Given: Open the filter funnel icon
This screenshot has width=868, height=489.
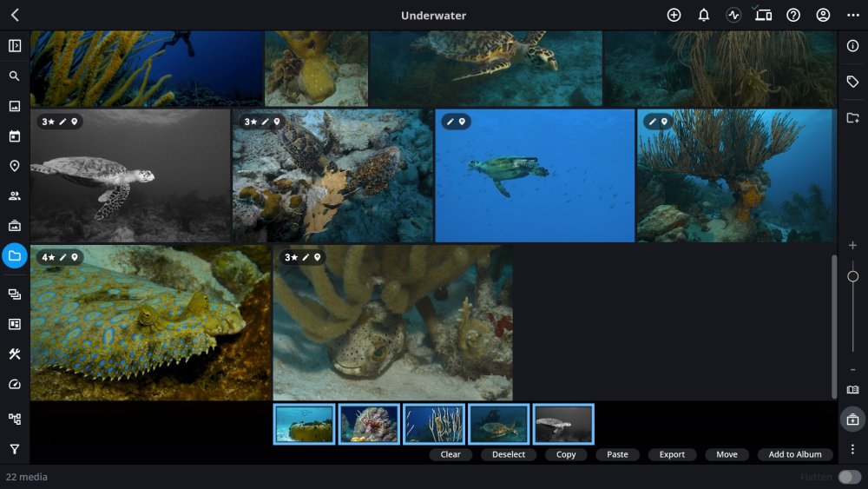Looking at the screenshot, I should 15,449.
